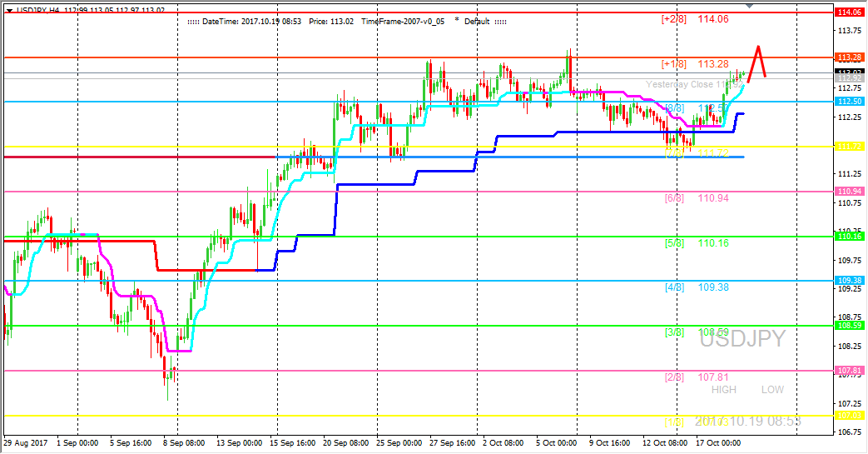This screenshot has width=868, height=454.
Task: Click the '9 Oct 16:00' time axis label
Action: pos(609,443)
